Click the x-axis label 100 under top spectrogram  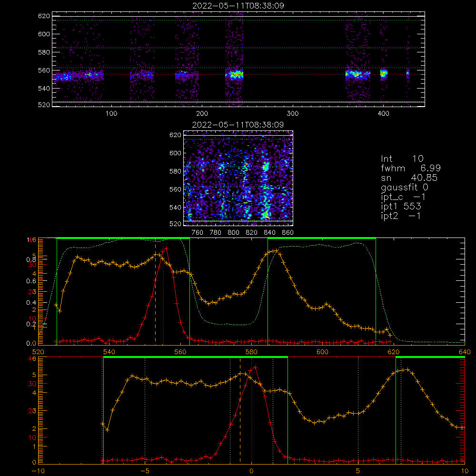click(111, 114)
